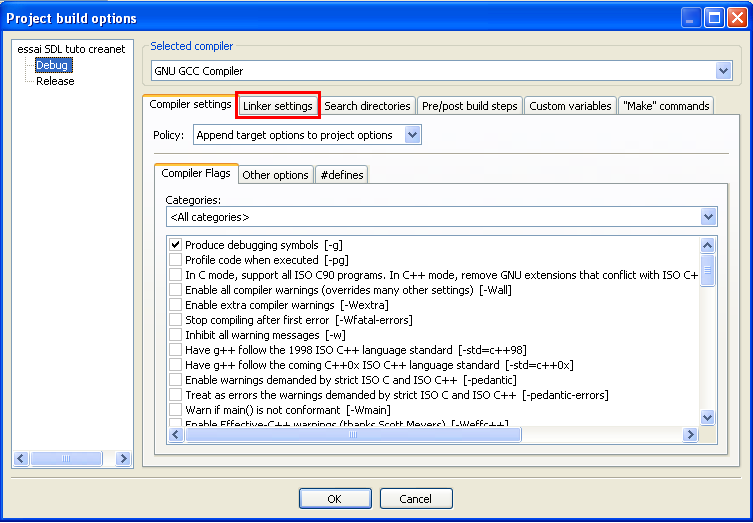Screen dimensions: 753x523
Task: Click the target tree scroll-right arrow
Action: tap(123, 459)
